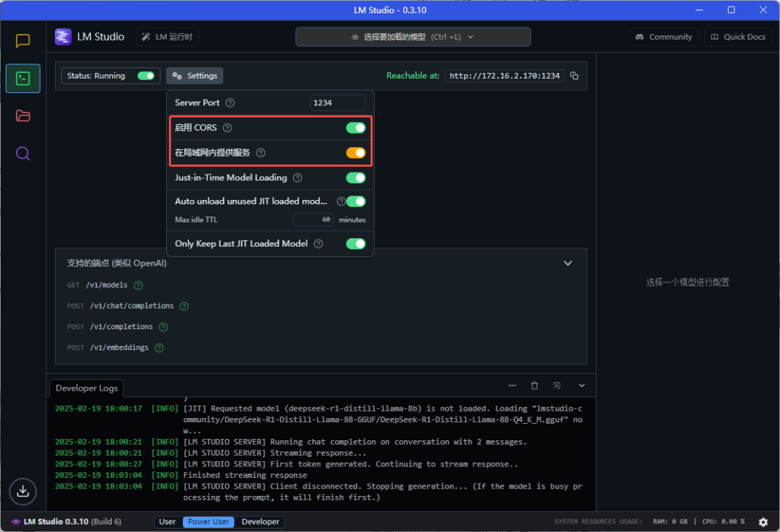Toggle Only Keep Last JIT Loaded Model

coord(355,244)
